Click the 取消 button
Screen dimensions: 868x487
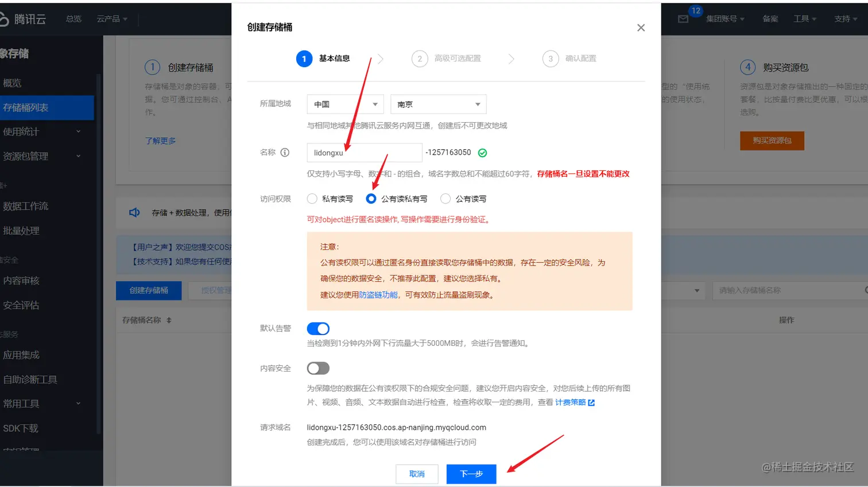point(417,474)
